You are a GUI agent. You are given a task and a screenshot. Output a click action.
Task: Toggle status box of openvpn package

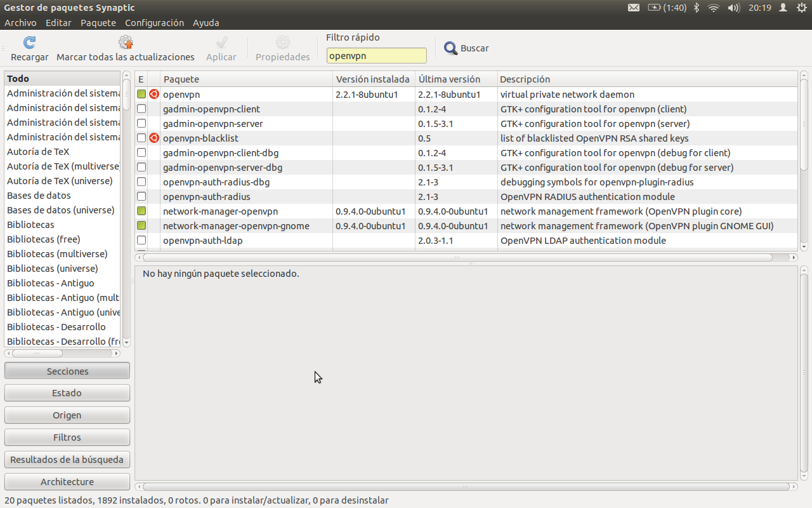coord(141,94)
